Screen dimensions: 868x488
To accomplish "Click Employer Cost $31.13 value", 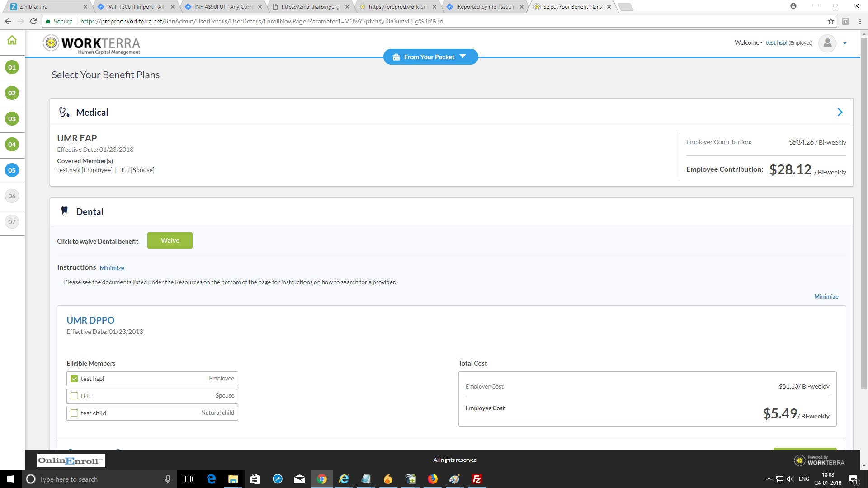I will 804,386.
